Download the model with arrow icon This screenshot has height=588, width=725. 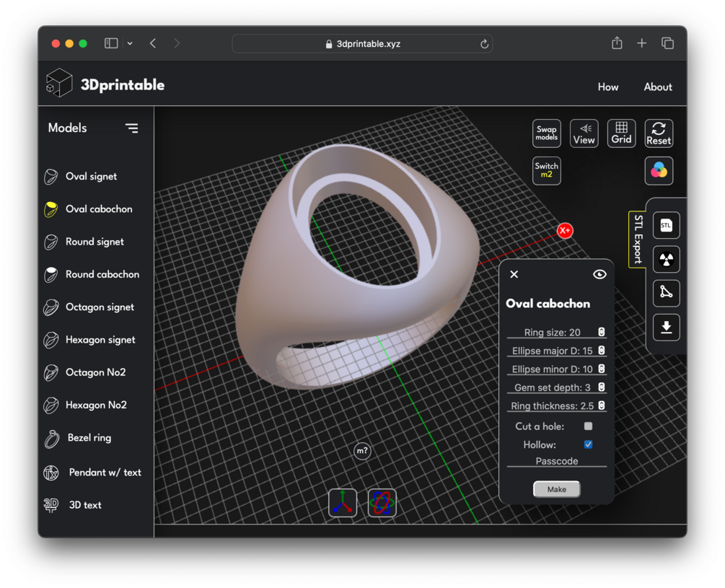pos(666,328)
